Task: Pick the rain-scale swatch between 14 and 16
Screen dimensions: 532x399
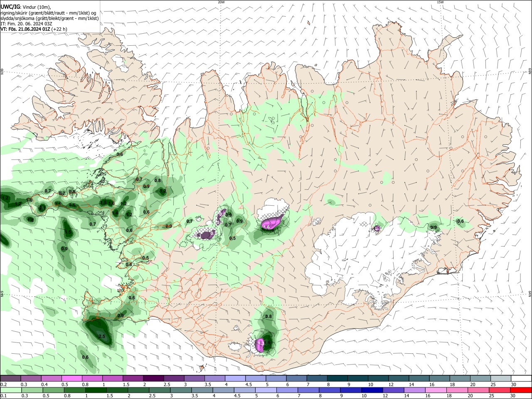Action: tap(414, 390)
